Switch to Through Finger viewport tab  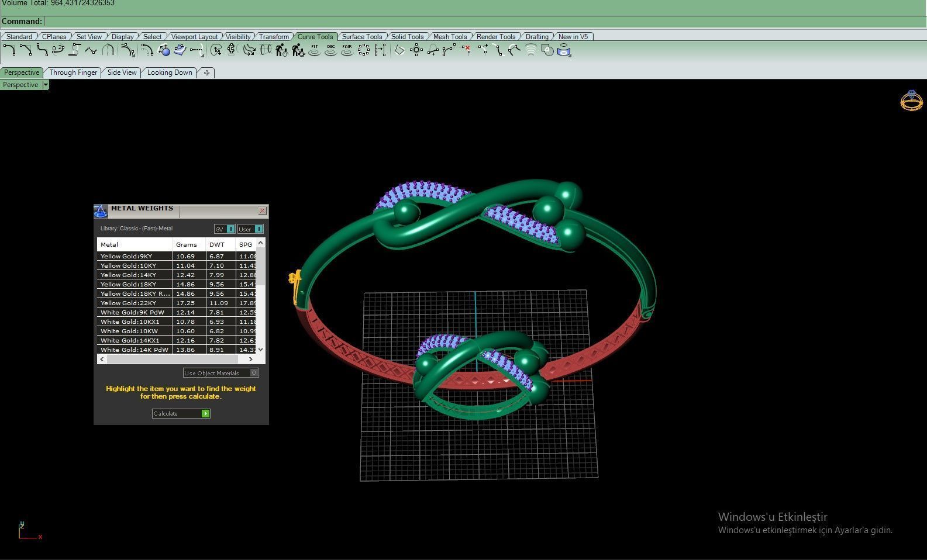(73, 72)
